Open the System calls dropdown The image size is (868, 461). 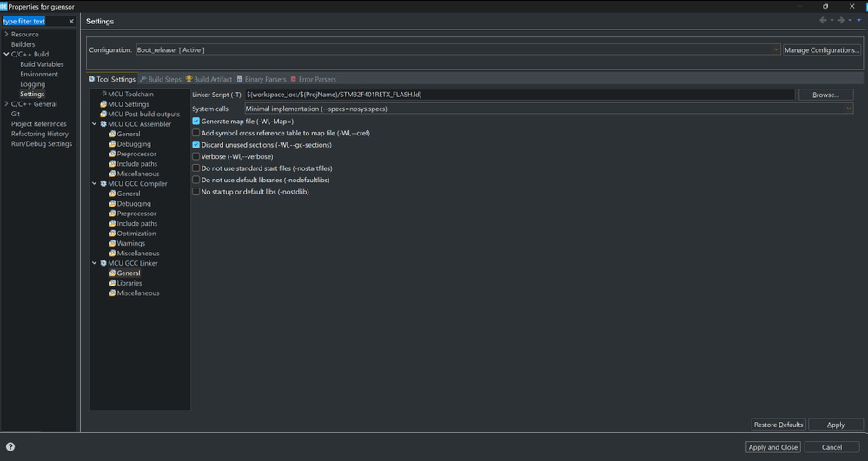[x=548, y=109]
